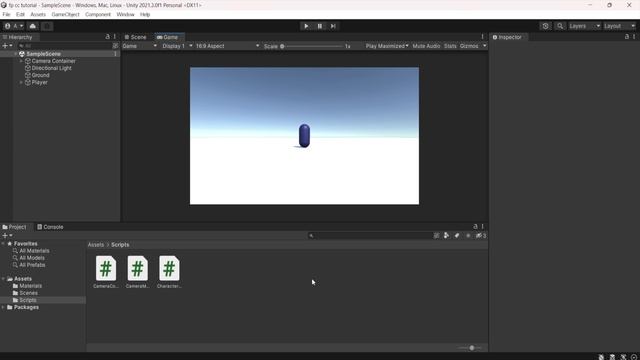The height and width of the screenshot is (360, 640).
Task: Click the Step frame button
Action: [333, 26]
